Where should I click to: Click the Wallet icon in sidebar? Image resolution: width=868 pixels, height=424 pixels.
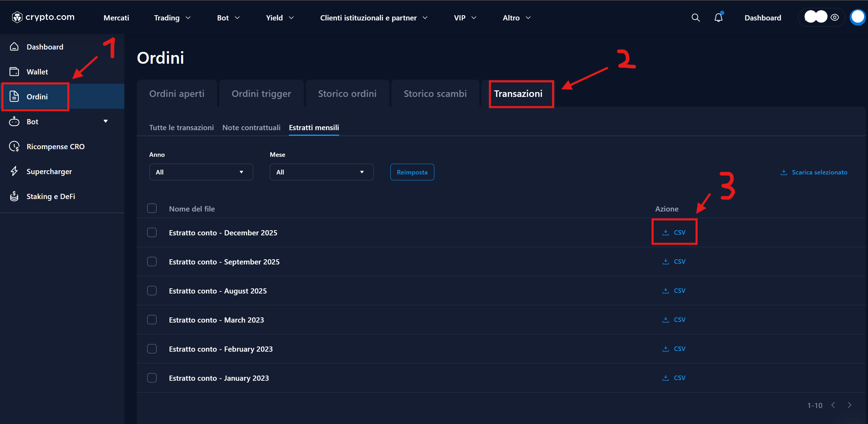click(x=14, y=71)
